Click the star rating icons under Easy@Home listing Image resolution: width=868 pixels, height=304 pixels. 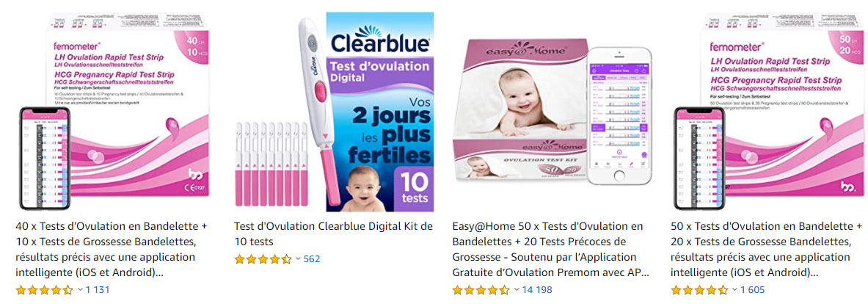click(x=481, y=290)
